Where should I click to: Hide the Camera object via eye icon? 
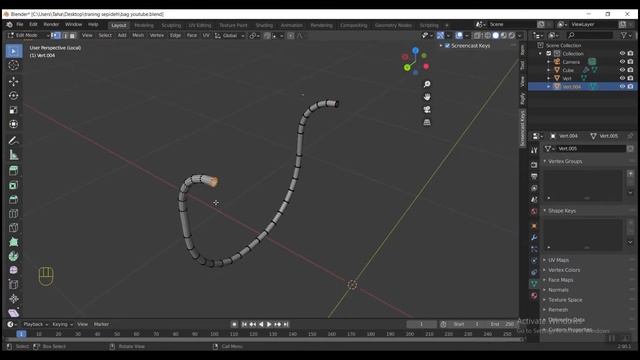[622, 62]
